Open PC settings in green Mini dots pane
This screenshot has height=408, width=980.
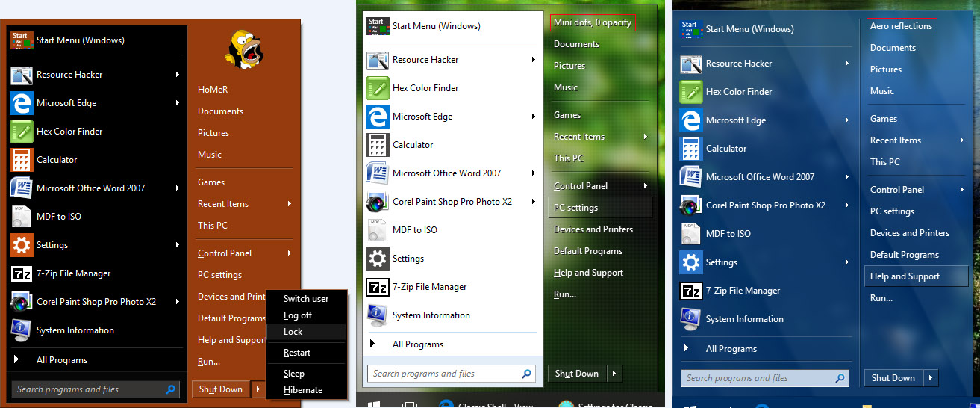600,208
